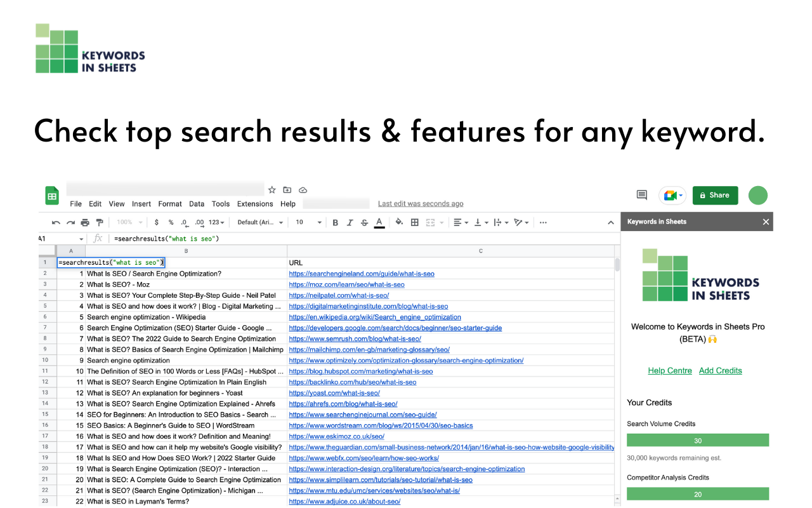The height and width of the screenshot is (508, 812).
Task: Open the Tools menu
Action: tap(221, 204)
